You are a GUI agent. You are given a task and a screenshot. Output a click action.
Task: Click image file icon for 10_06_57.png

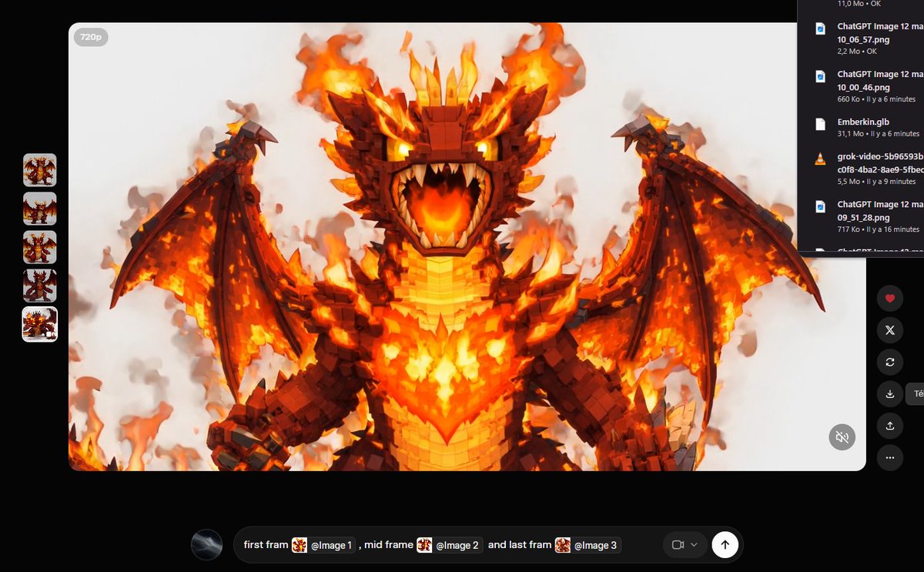coord(820,29)
